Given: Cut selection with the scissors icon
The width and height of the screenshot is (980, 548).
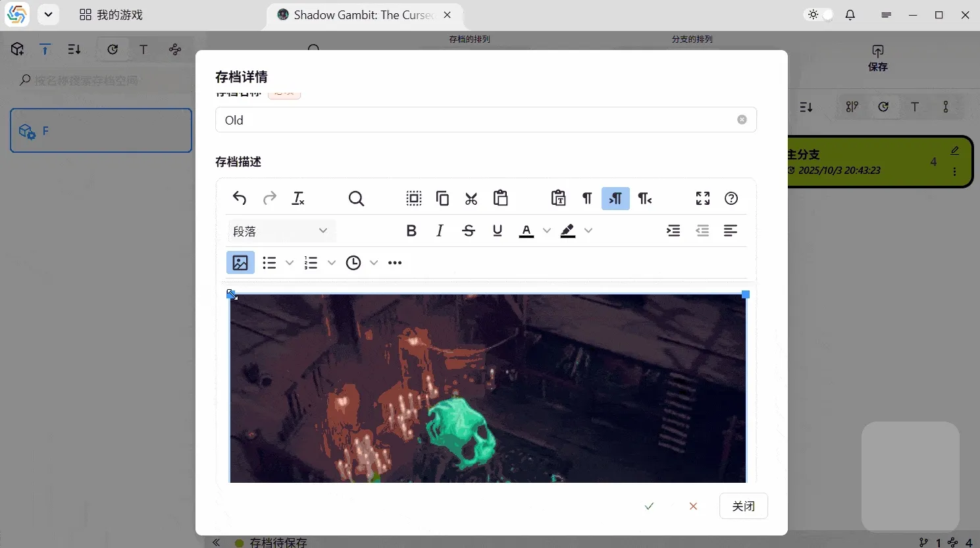Looking at the screenshot, I should [471, 198].
